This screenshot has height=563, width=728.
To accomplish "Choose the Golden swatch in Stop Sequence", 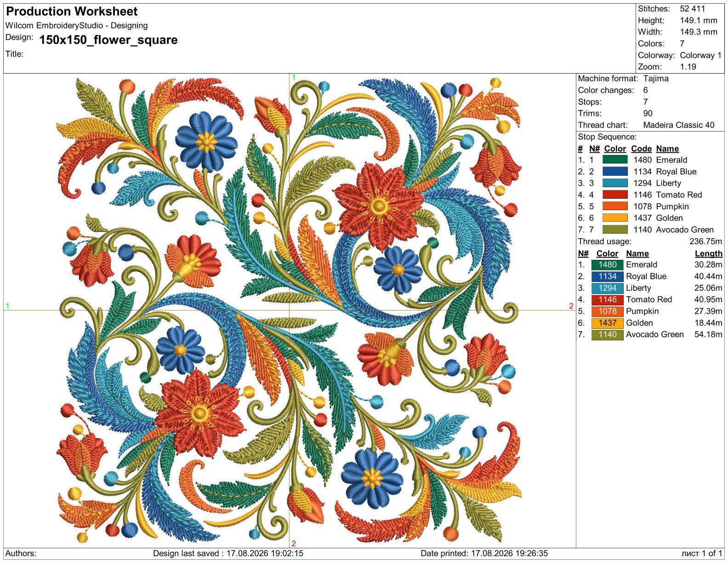I will point(615,218).
